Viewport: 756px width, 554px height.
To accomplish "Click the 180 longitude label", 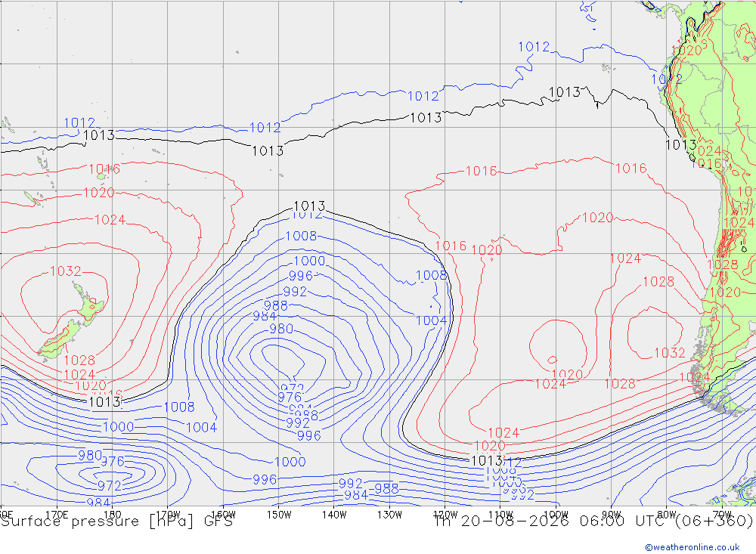I will [x=112, y=515].
